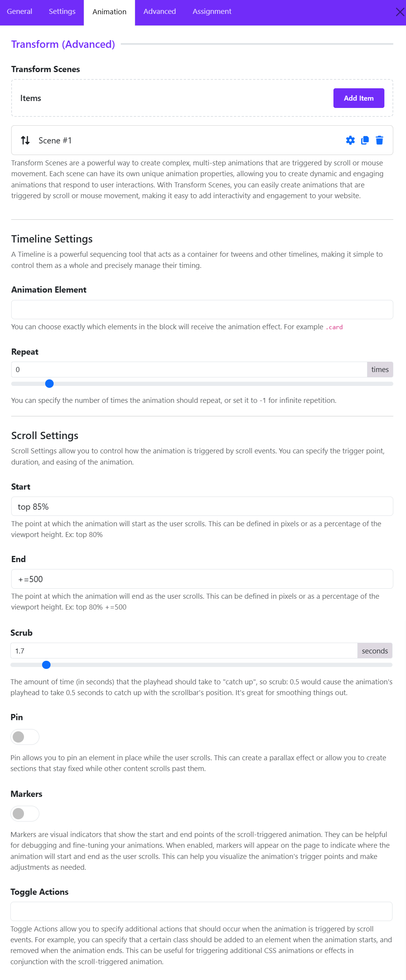406x980 pixels.
Task: Go to the Advanced tab
Action: [160, 12]
